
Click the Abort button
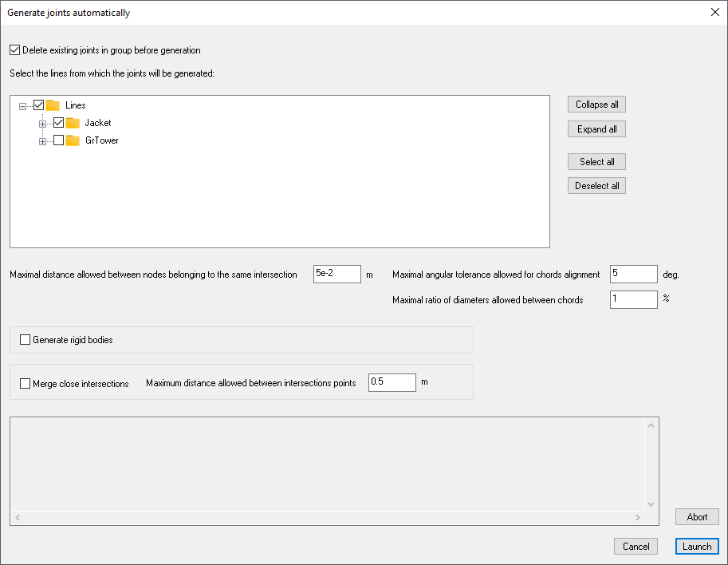(697, 516)
